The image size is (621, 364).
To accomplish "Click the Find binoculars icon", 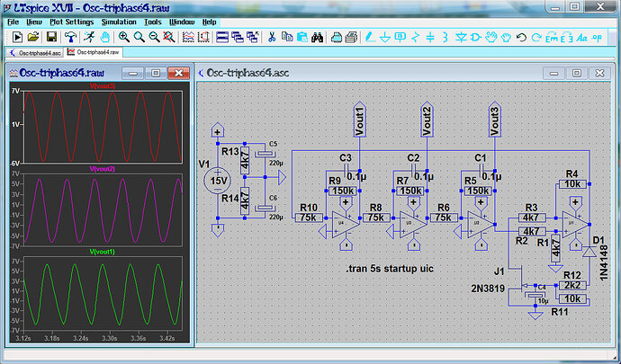I will (x=316, y=37).
